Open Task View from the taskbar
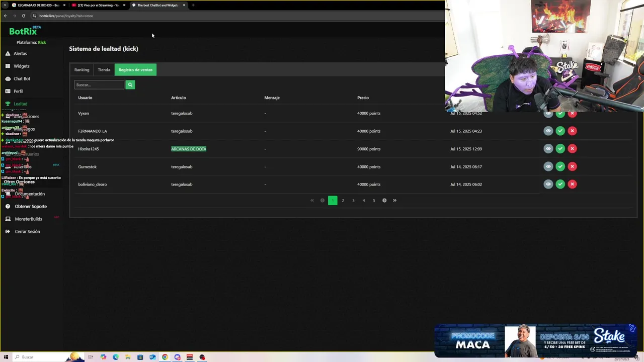Image resolution: width=644 pixels, height=362 pixels. [91, 357]
